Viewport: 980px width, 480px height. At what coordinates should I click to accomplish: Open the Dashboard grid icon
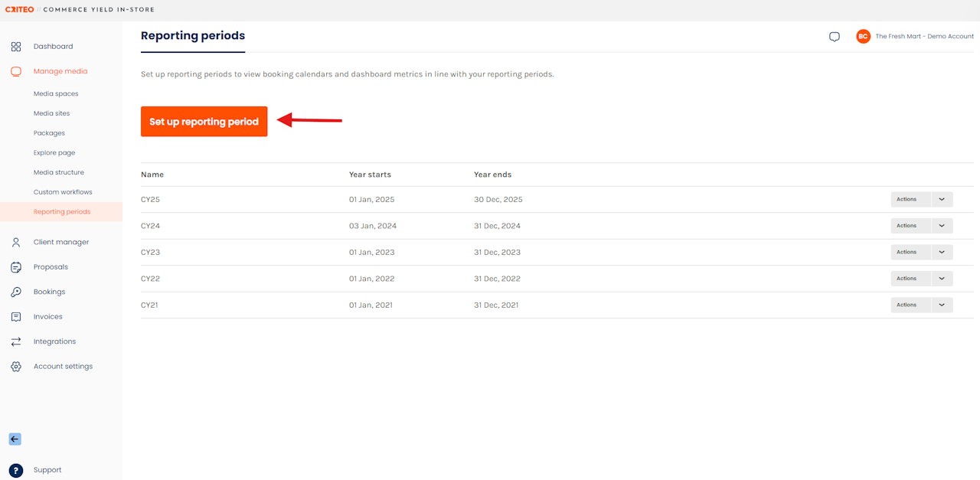tap(16, 47)
